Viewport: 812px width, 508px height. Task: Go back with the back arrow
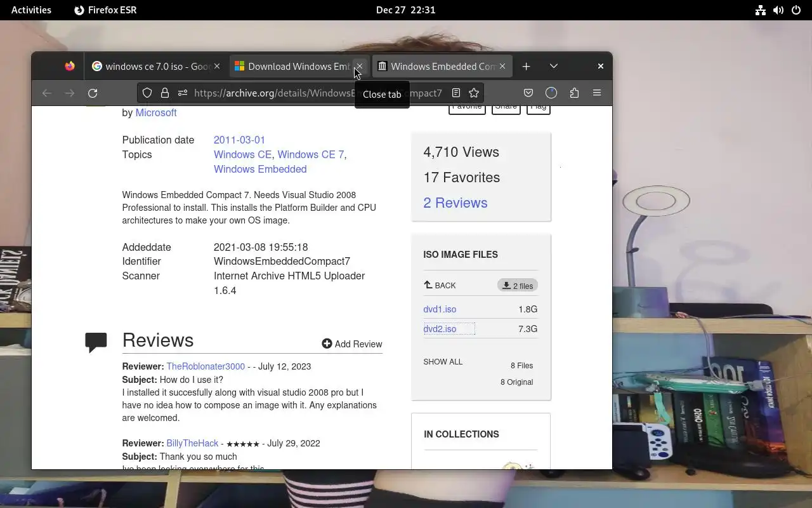coord(47,93)
